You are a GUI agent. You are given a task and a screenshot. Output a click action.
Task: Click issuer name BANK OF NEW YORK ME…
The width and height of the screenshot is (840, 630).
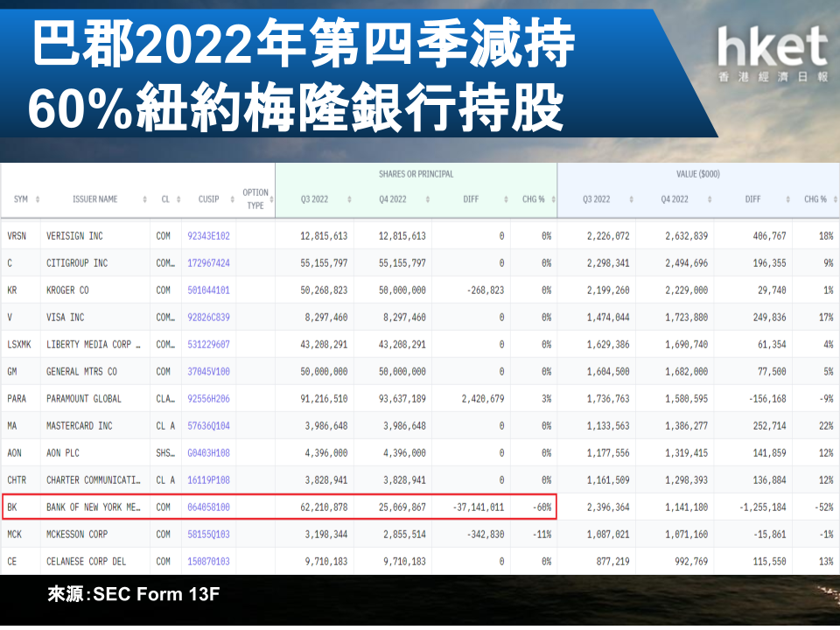tap(94, 507)
